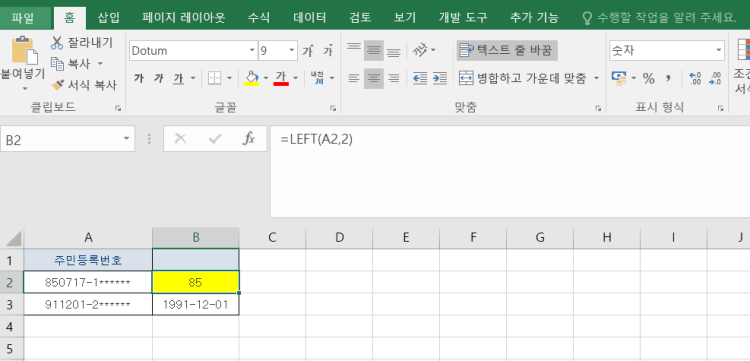The image size is (750, 361).
Task: Cancel entry with X in formula bar
Action: pos(180,139)
